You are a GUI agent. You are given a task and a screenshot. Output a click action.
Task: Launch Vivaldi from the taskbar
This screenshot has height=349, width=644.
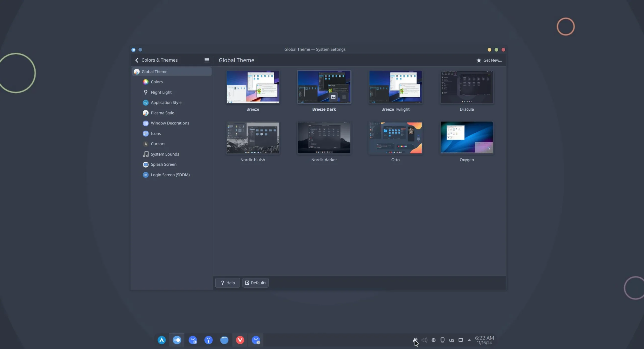click(x=240, y=340)
